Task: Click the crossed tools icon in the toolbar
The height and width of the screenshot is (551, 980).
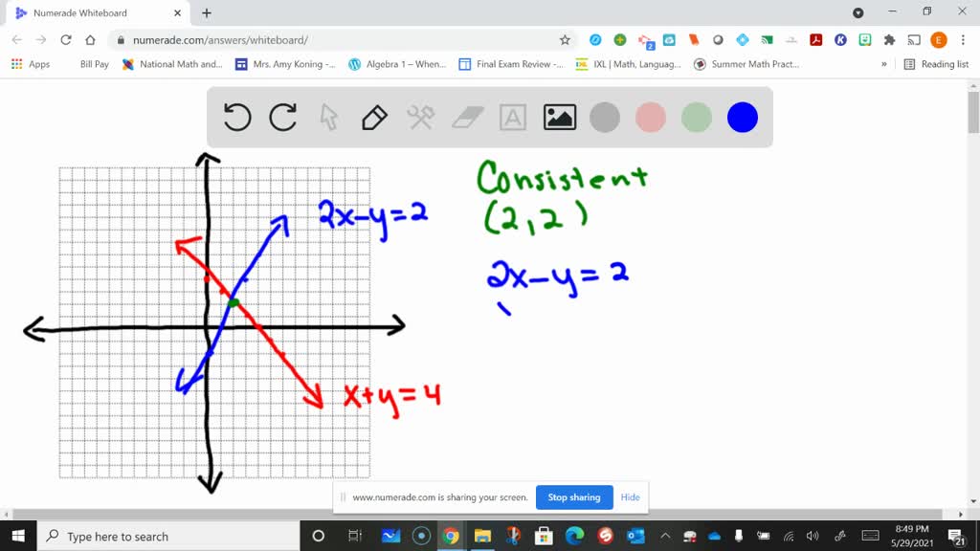Action: click(420, 117)
